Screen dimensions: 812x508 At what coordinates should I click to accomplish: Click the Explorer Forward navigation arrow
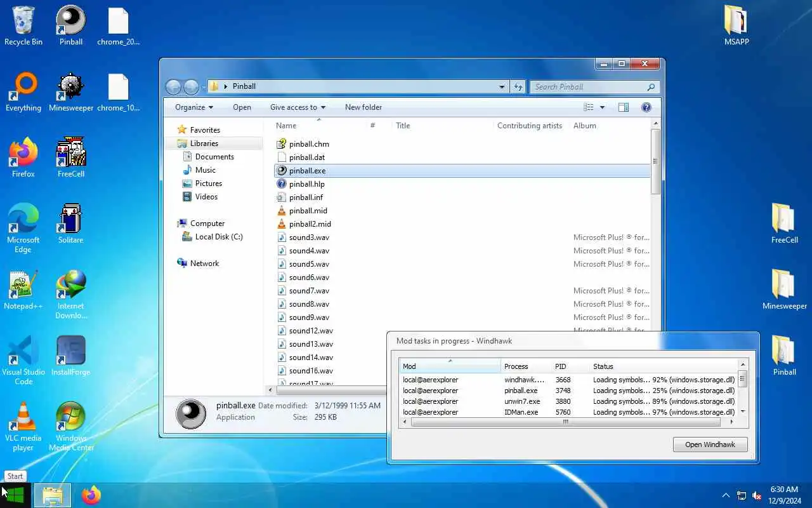[191, 87]
